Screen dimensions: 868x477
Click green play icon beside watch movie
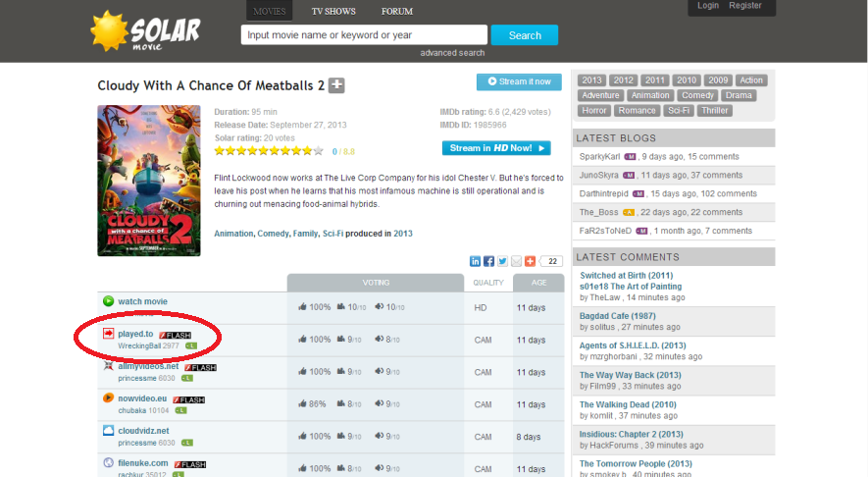(x=109, y=301)
